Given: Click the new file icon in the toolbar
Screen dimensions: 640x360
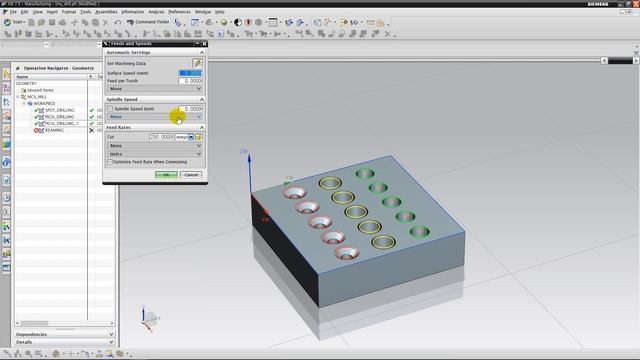Looking at the screenshot, I should [x=31, y=22].
